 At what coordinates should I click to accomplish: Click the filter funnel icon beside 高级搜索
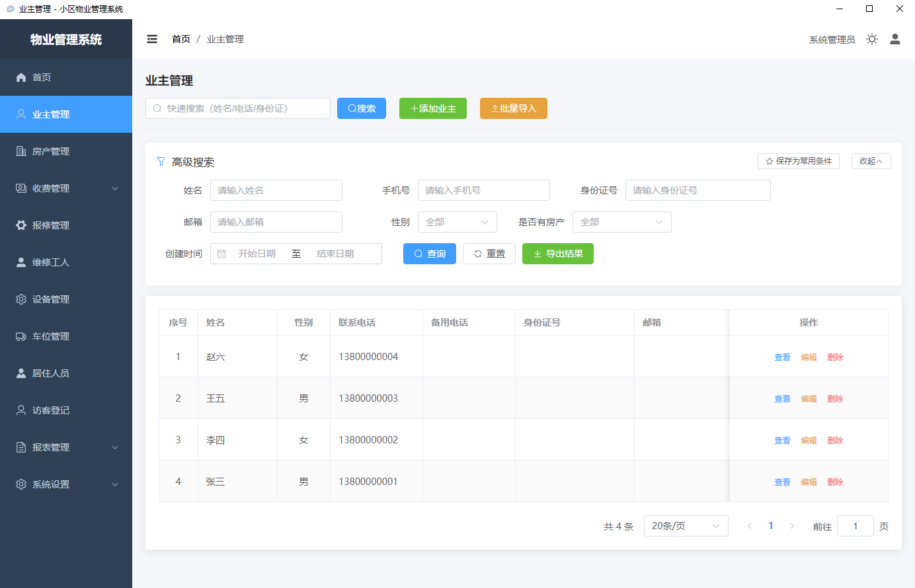pyautogui.click(x=161, y=162)
